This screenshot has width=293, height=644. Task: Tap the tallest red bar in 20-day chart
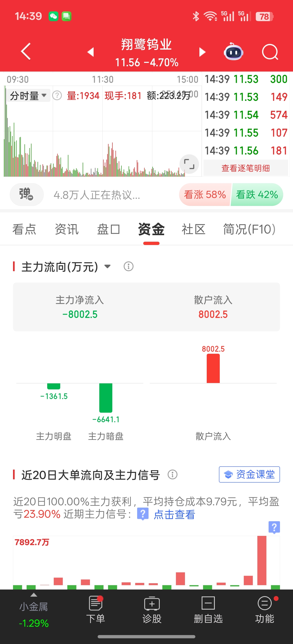coord(262,560)
